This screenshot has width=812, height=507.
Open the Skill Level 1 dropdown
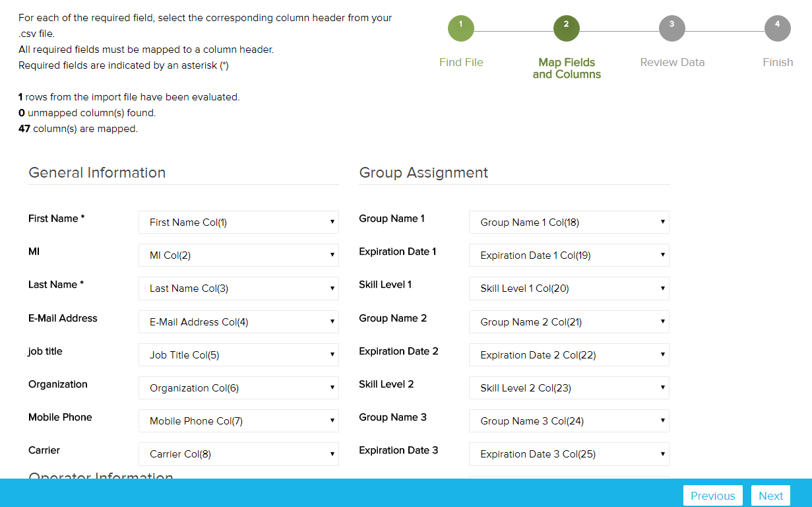point(569,288)
